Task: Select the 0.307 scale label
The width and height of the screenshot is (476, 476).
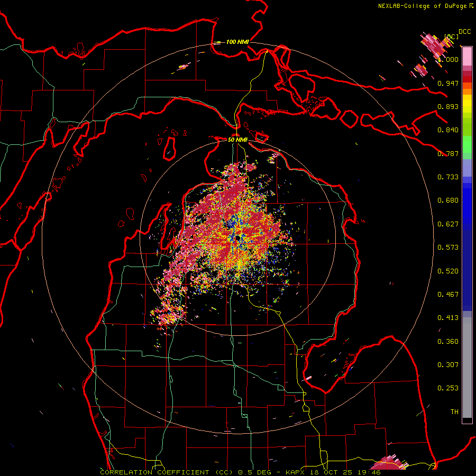Action: click(x=448, y=365)
